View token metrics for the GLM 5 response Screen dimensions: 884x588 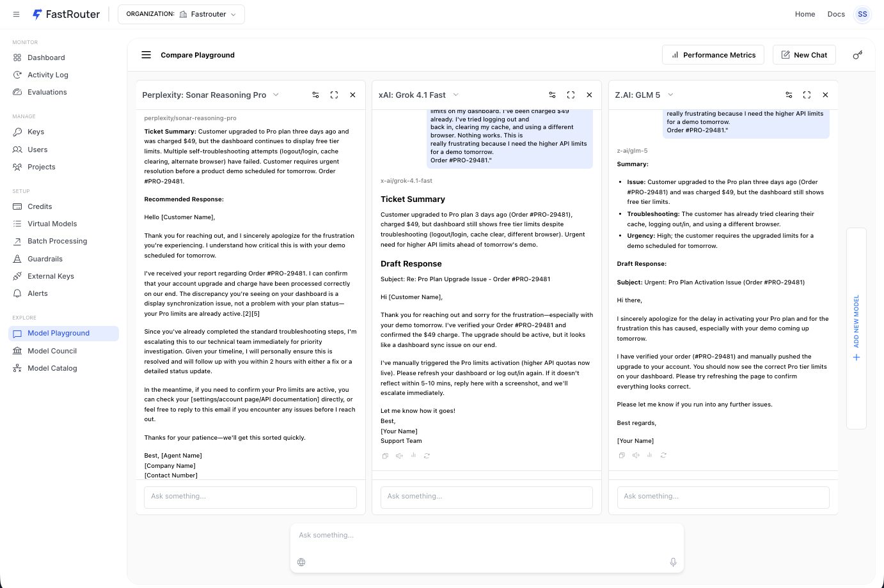649,455
